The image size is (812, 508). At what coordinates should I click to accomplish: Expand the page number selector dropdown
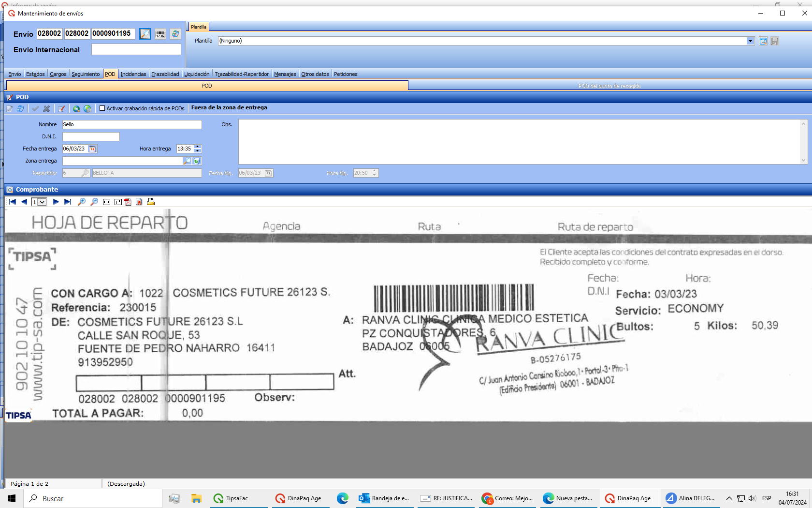[43, 202]
